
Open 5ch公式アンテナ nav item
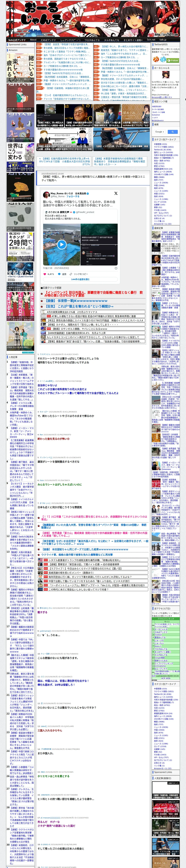point(17,40)
